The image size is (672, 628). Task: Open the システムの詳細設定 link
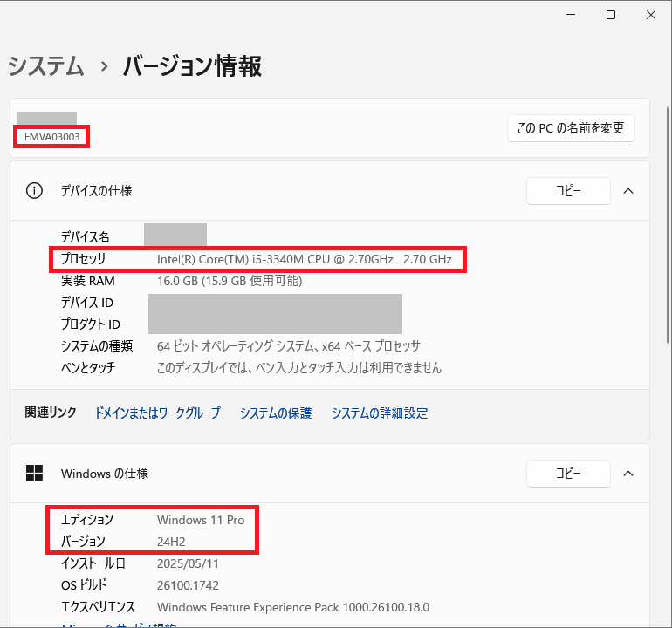coord(380,413)
